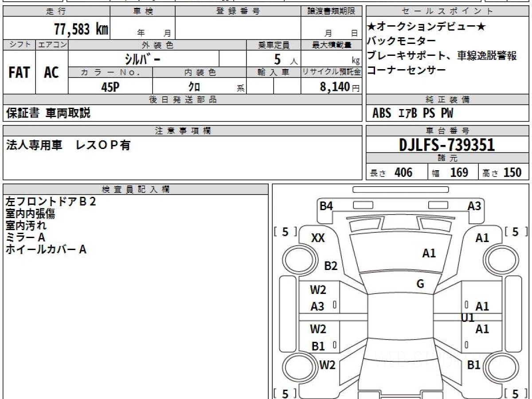
Task: Select the inspector note 左フロントドアB2
Action: [51, 202]
